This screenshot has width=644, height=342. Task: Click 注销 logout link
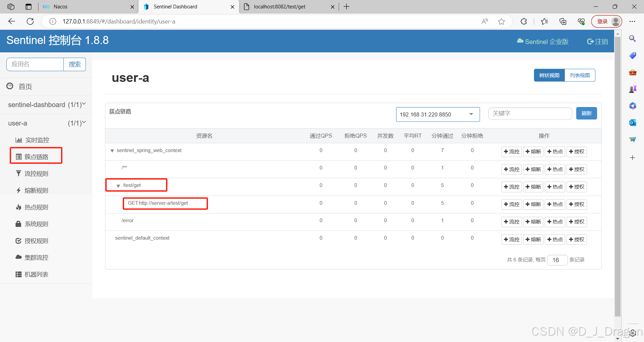point(597,42)
